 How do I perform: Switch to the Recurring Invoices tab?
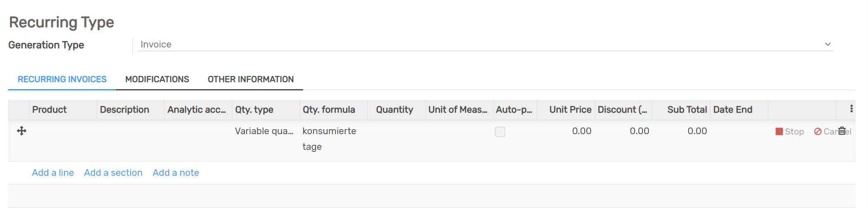click(x=62, y=79)
